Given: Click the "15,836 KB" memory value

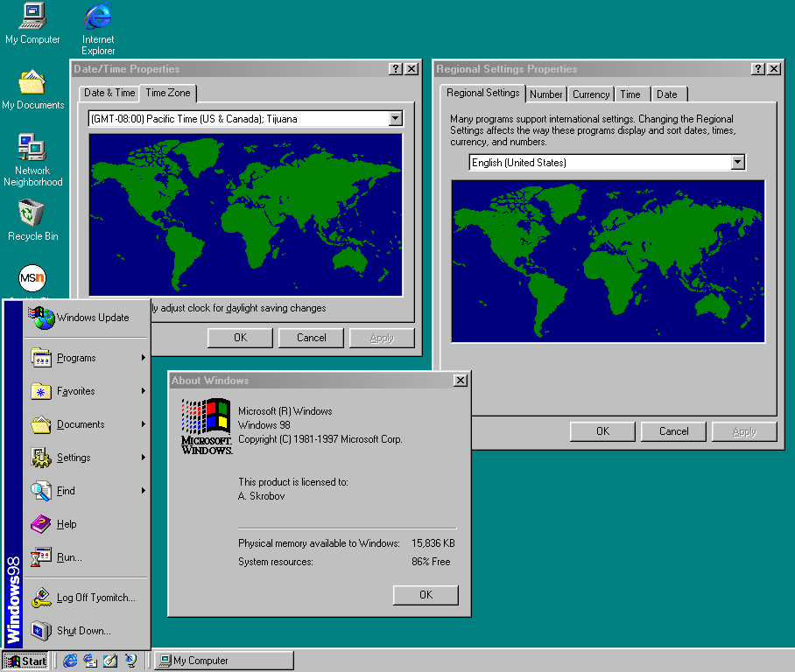Looking at the screenshot, I should 433,543.
